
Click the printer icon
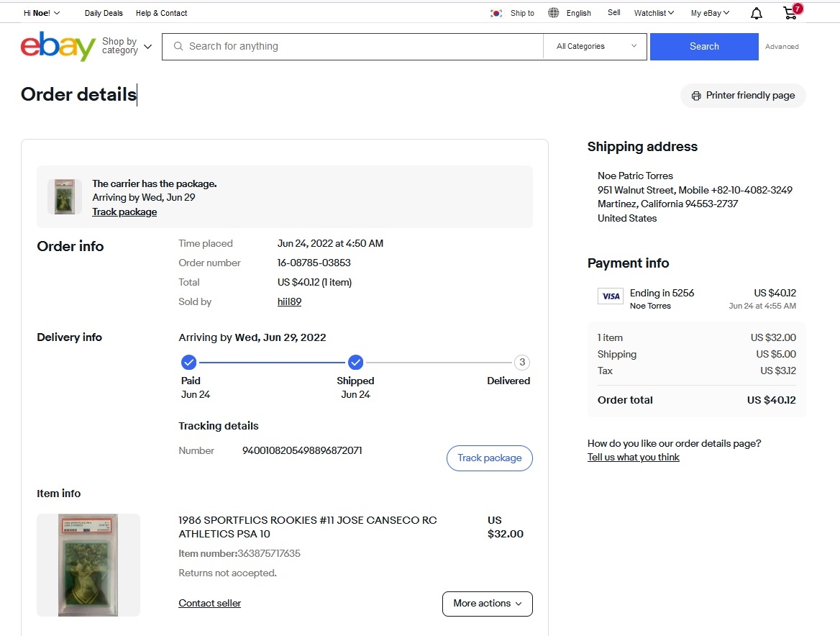pos(696,96)
